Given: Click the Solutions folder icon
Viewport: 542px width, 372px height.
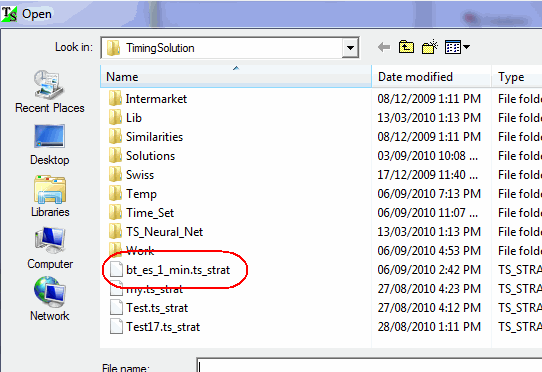Looking at the screenshot, I should [115, 156].
